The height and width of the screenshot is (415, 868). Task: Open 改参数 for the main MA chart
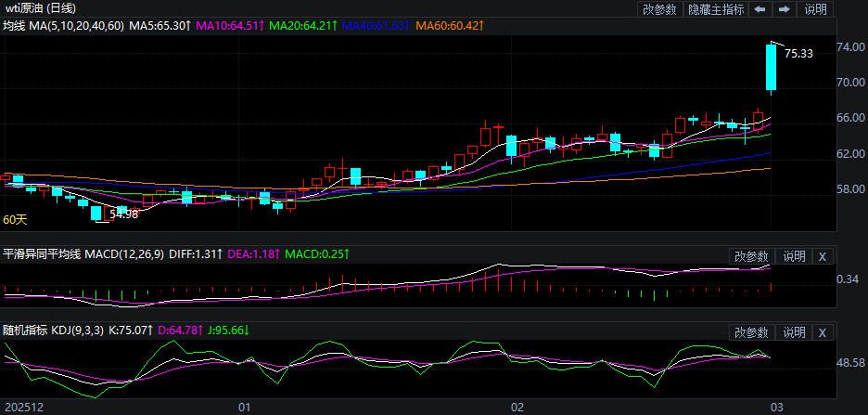[659, 9]
